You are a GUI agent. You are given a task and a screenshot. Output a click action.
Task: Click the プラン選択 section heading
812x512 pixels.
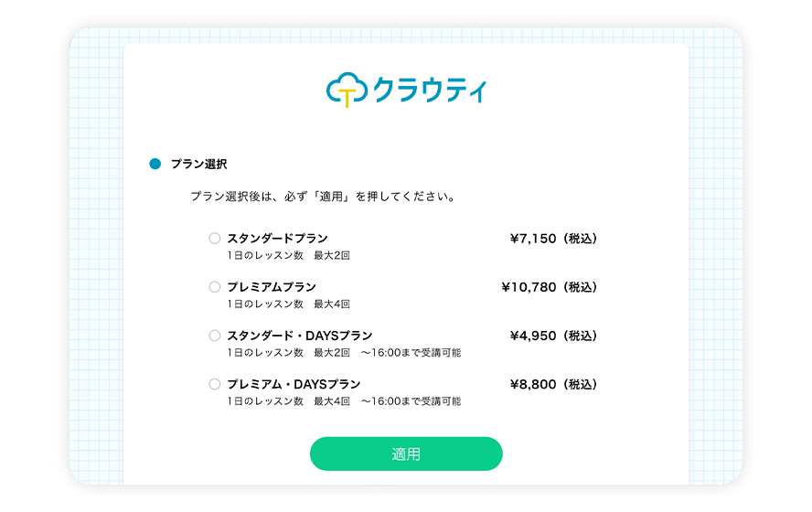pos(198,165)
